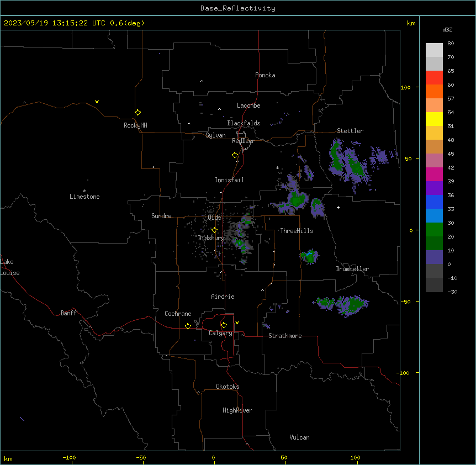Click the -100 tick label on bottom axis

69,457
